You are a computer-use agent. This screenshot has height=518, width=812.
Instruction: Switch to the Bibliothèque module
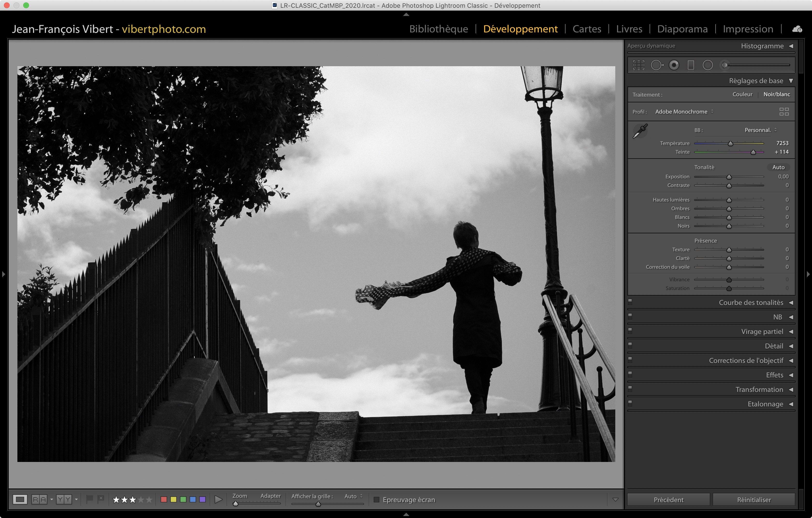click(x=438, y=29)
